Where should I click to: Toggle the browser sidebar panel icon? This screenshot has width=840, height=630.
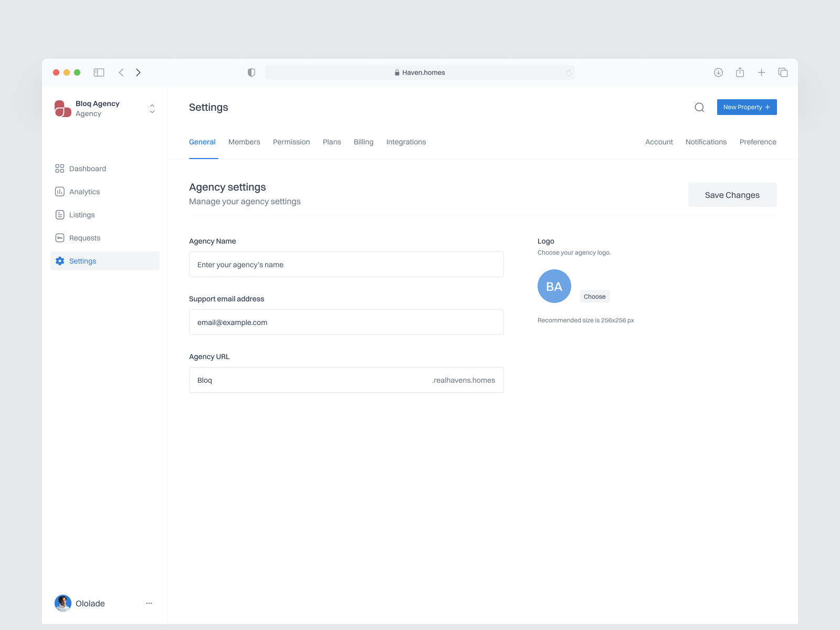coord(99,72)
